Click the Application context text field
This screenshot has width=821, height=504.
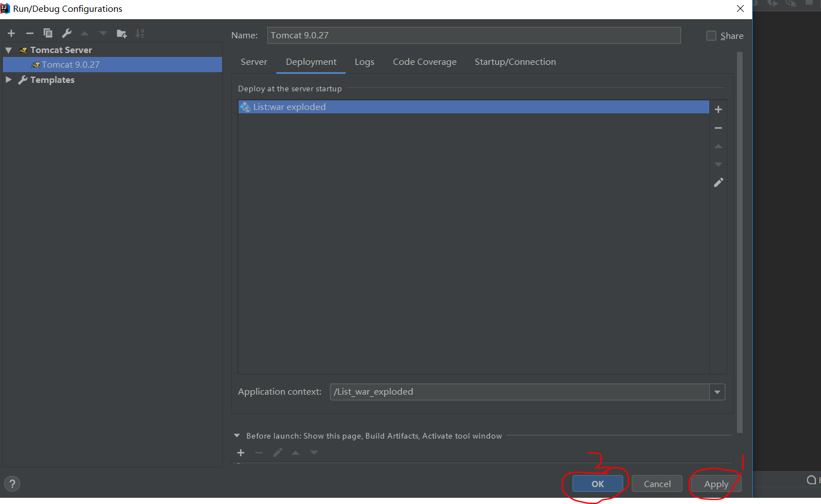519,392
